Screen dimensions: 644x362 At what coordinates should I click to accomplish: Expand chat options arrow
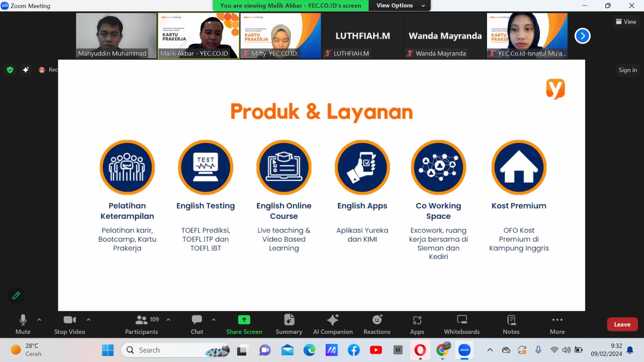(214, 320)
